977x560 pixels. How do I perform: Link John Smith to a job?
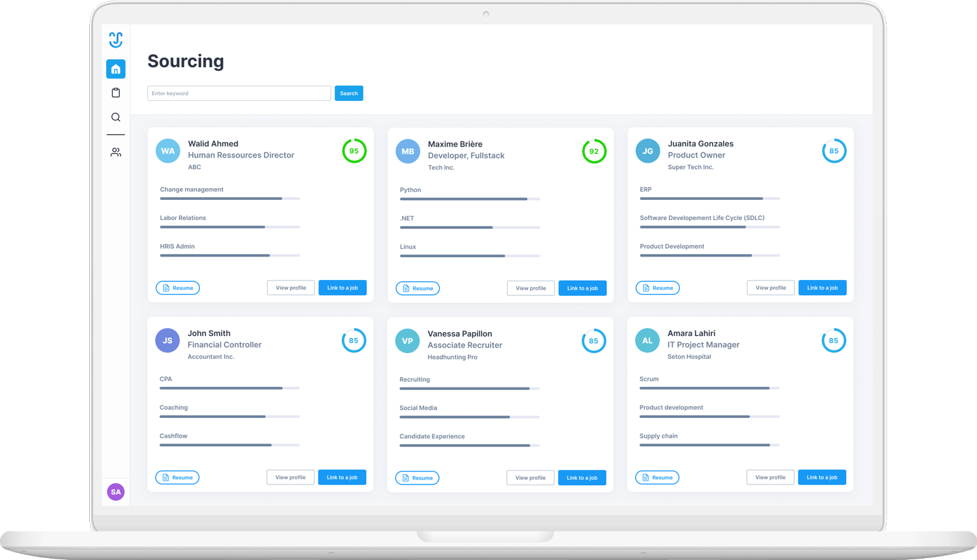342,477
